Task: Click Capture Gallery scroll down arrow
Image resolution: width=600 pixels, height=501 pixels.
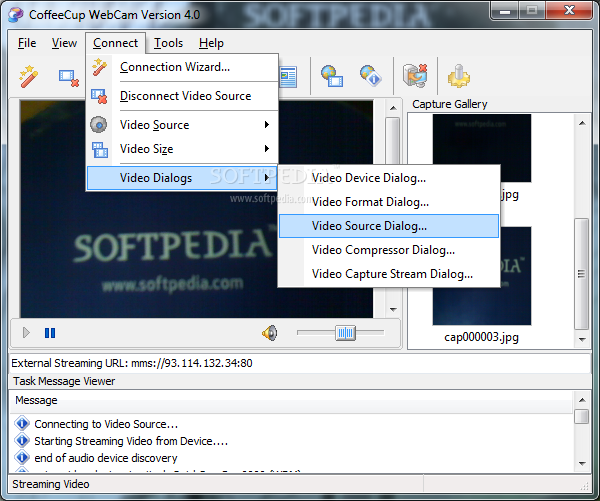Action: point(582,339)
